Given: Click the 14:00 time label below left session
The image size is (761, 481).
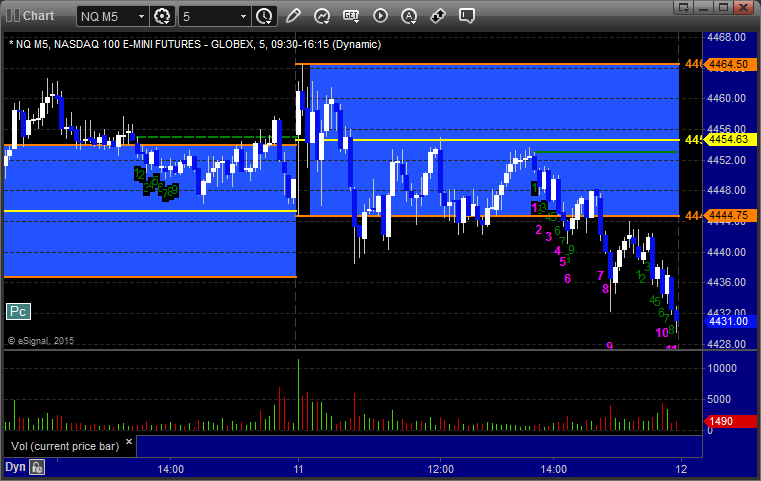Looking at the screenshot, I should pyautogui.click(x=170, y=469).
